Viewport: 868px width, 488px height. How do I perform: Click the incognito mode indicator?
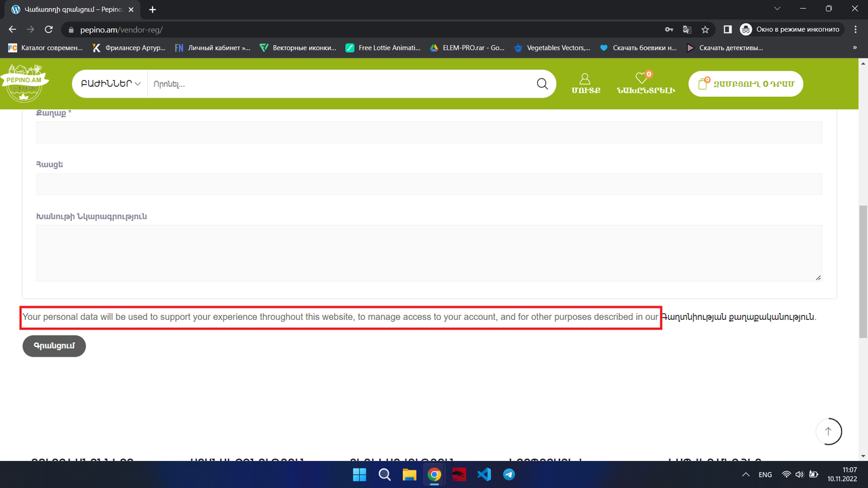791,29
